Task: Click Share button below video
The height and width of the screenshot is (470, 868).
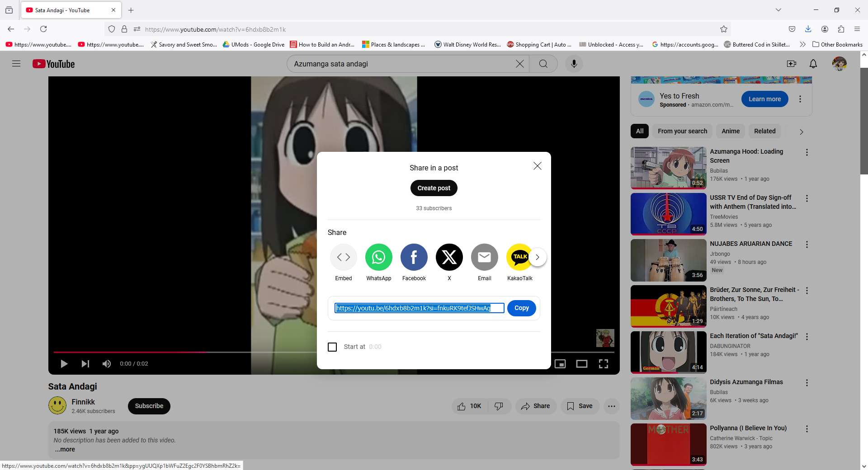Action: pyautogui.click(x=536, y=406)
